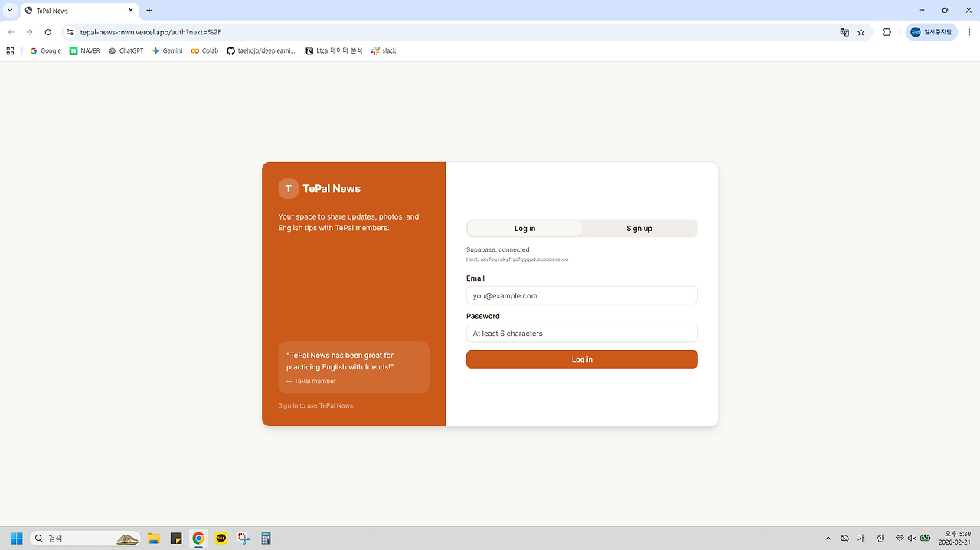Open the ChatGPT bookmark
This screenshot has width=980, height=550.
pos(126,50)
